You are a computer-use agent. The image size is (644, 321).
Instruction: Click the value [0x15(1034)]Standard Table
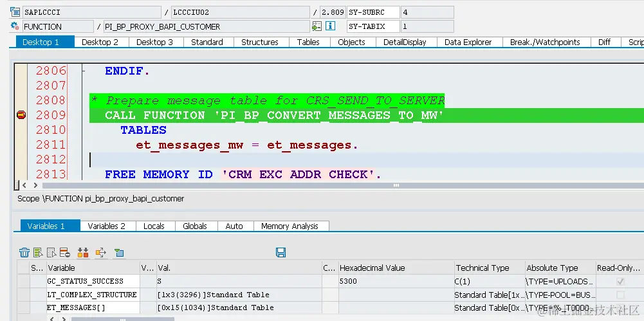(216, 307)
